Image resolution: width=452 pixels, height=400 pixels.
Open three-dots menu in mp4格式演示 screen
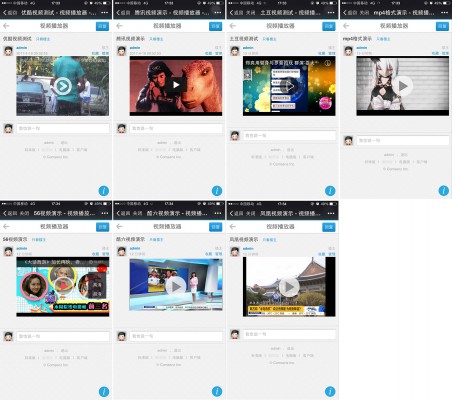(x=444, y=13)
